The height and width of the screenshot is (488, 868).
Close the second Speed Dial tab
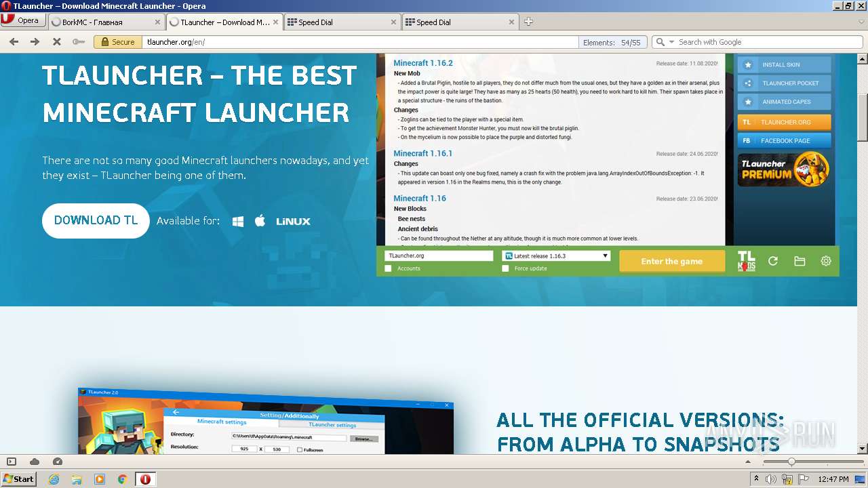pos(511,22)
